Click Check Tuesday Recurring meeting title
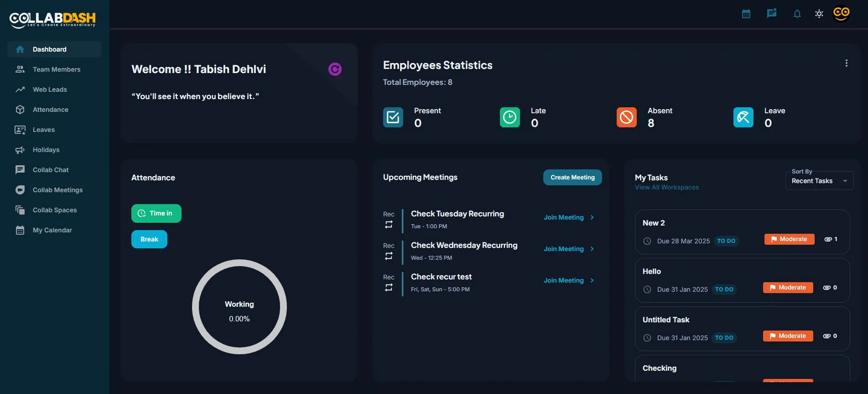This screenshot has width=868, height=394. (457, 214)
